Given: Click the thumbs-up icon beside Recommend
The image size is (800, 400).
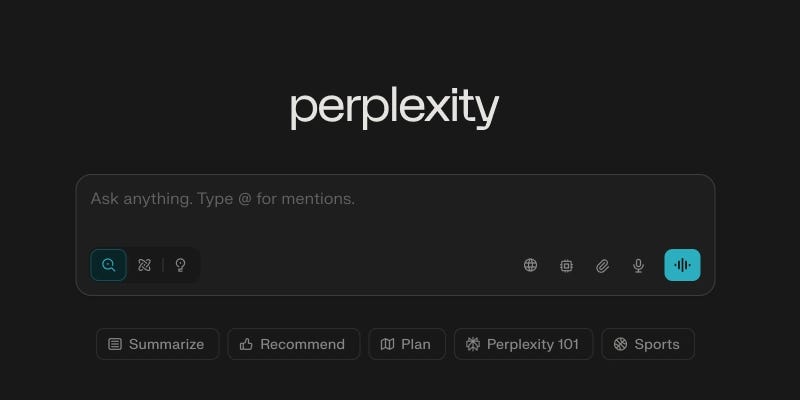Looking at the screenshot, I should click(x=246, y=344).
